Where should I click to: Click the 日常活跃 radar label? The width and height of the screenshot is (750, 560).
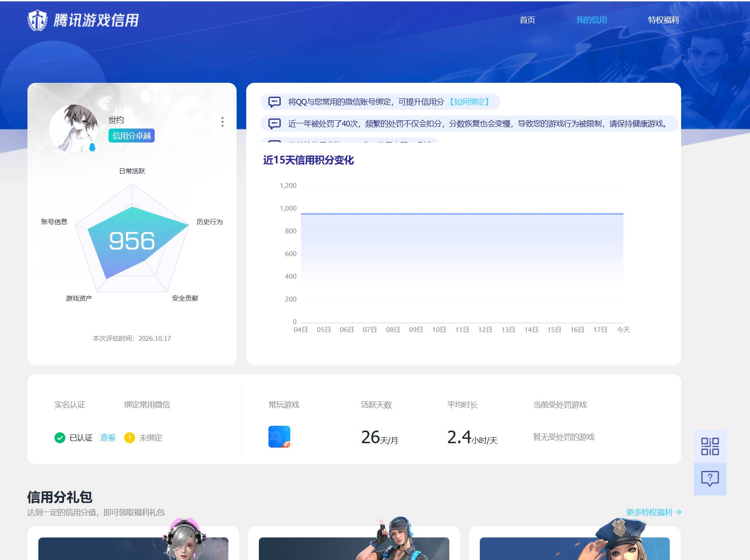tap(132, 171)
